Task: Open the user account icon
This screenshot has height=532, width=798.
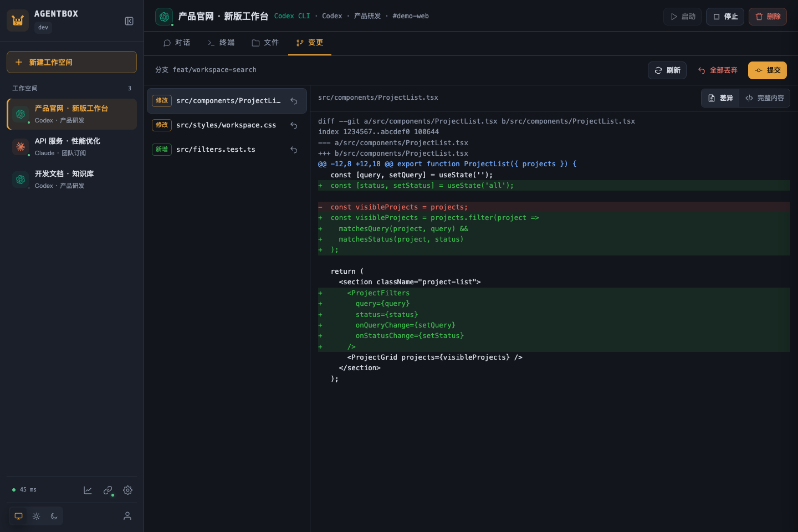Action: coord(127,516)
